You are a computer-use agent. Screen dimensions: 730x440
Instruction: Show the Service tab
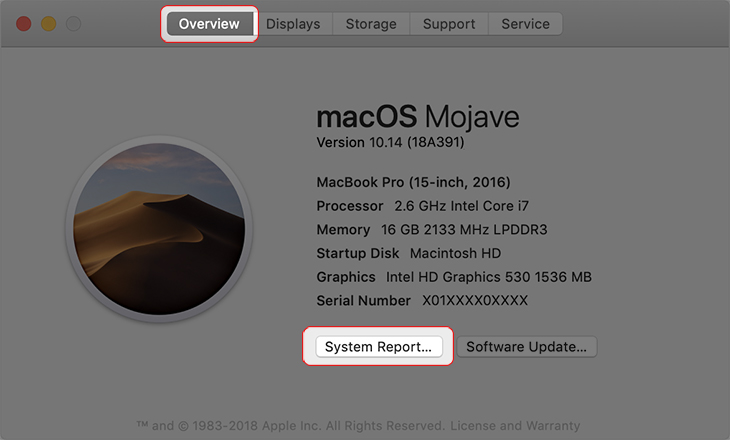click(x=525, y=24)
